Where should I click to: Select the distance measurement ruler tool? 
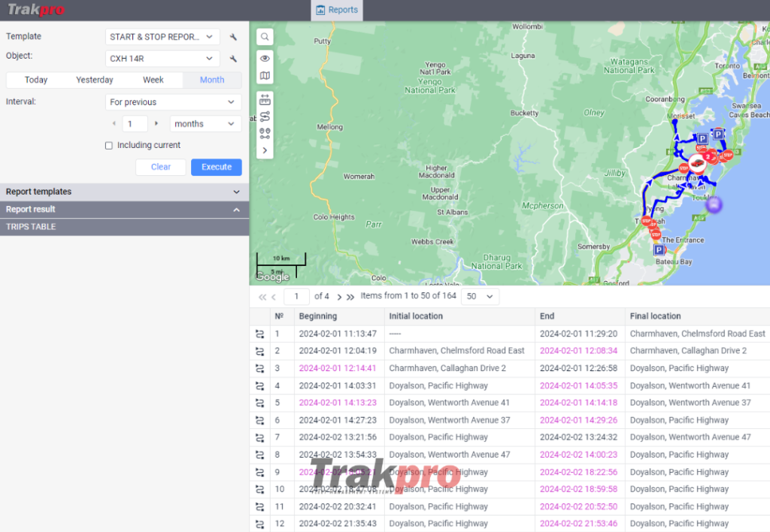(264, 98)
